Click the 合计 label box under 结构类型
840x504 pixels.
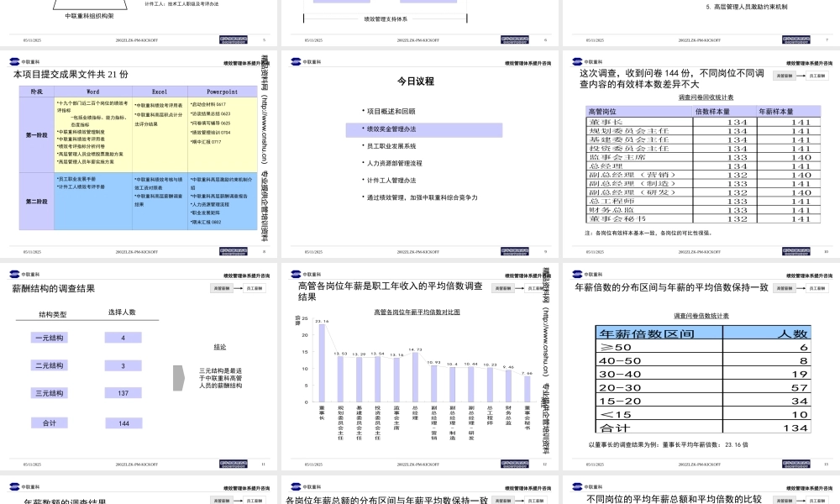(x=50, y=423)
